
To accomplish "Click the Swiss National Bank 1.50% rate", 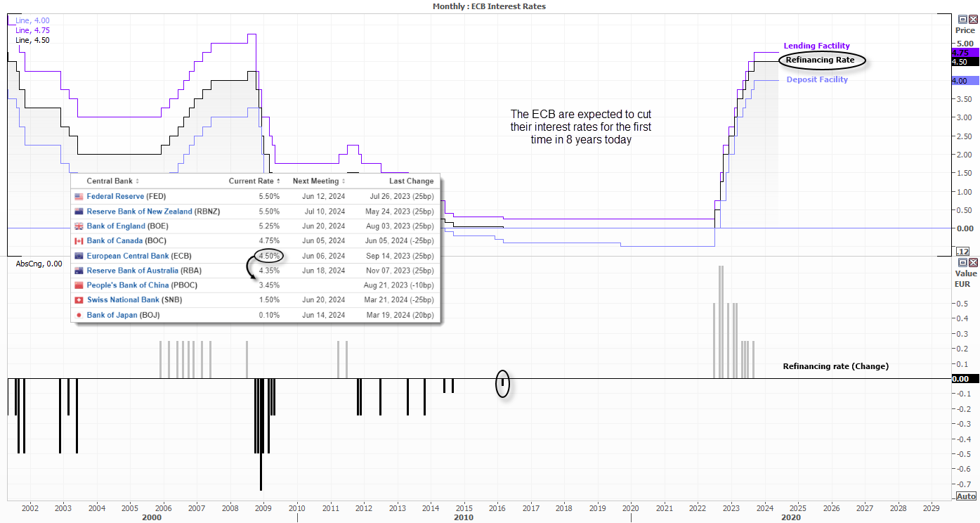I will point(268,300).
